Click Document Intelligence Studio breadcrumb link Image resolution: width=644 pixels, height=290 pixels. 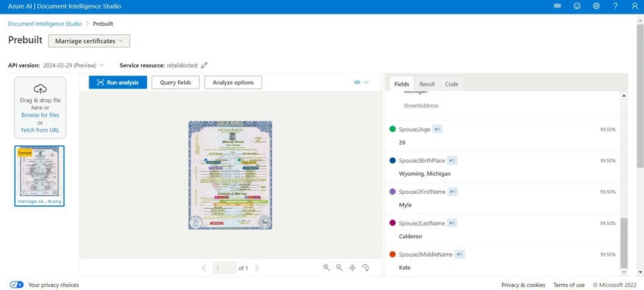(45, 23)
